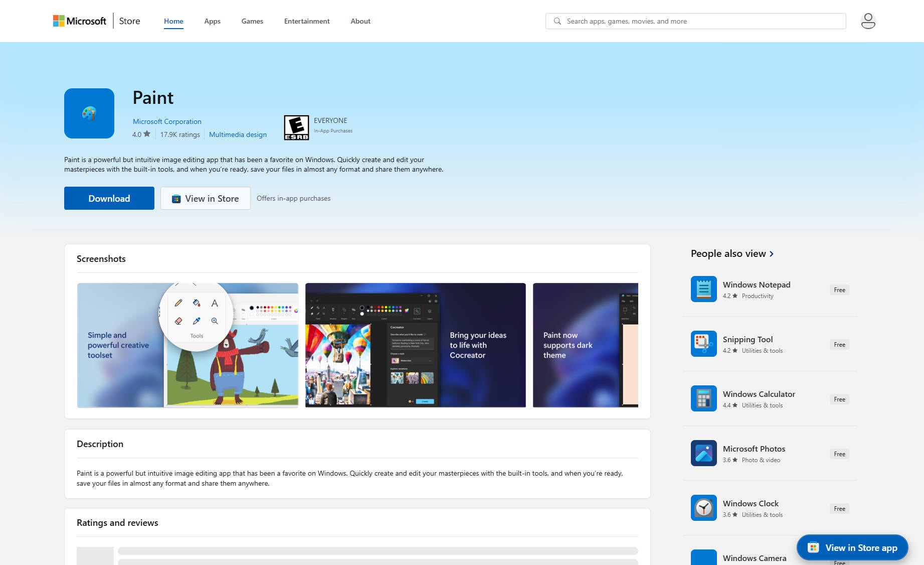This screenshot has width=924, height=565.
Task: Click the Screenshots section heading
Action: click(101, 259)
